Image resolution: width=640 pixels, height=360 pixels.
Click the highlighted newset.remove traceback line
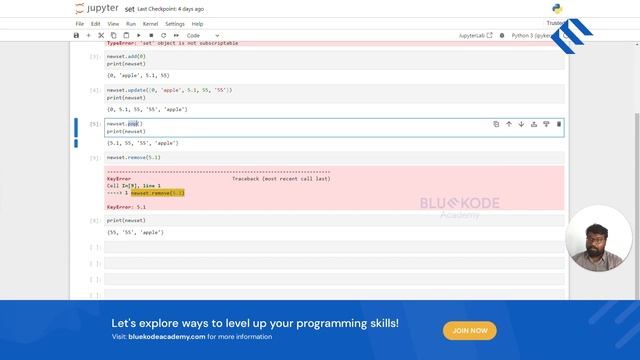point(158,193)
